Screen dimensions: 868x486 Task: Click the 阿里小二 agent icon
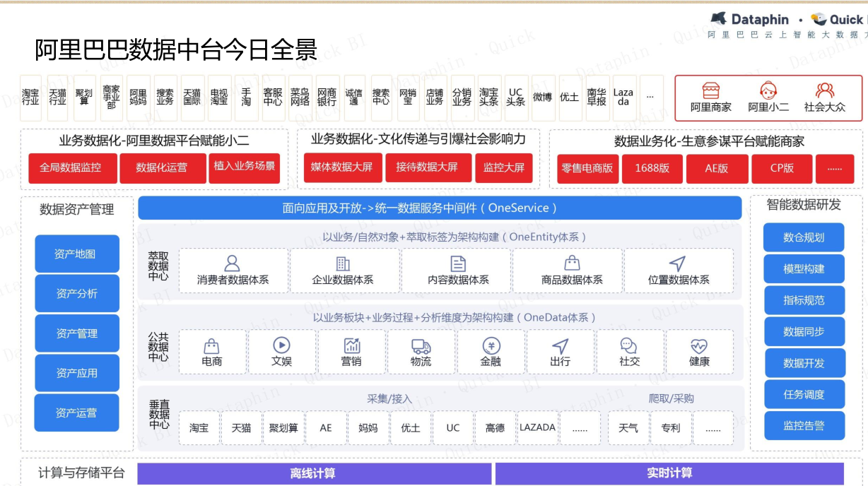click(x=768, y=90)
